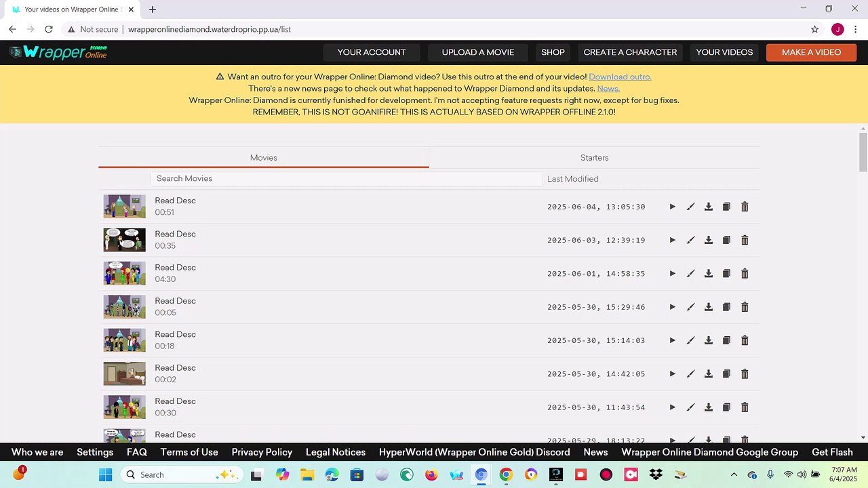Open the FAQ footer link
Viewport: 868px width, 488px height.
137,452
